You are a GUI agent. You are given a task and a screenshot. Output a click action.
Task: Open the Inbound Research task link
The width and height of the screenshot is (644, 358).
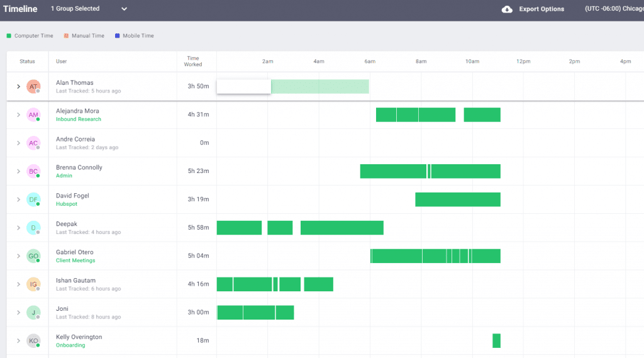click(x=78, y=119)
